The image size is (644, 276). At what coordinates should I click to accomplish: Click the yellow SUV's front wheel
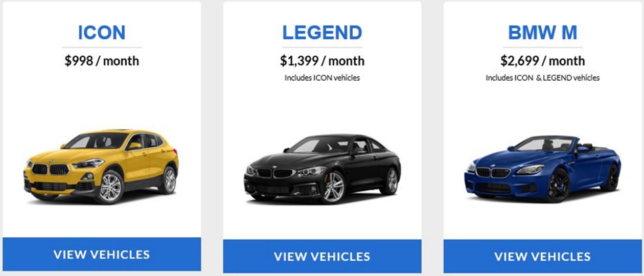point(109,187)
